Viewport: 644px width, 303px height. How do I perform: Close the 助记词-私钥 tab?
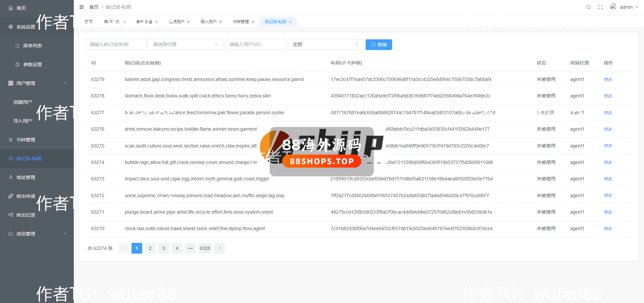(290, 22)
